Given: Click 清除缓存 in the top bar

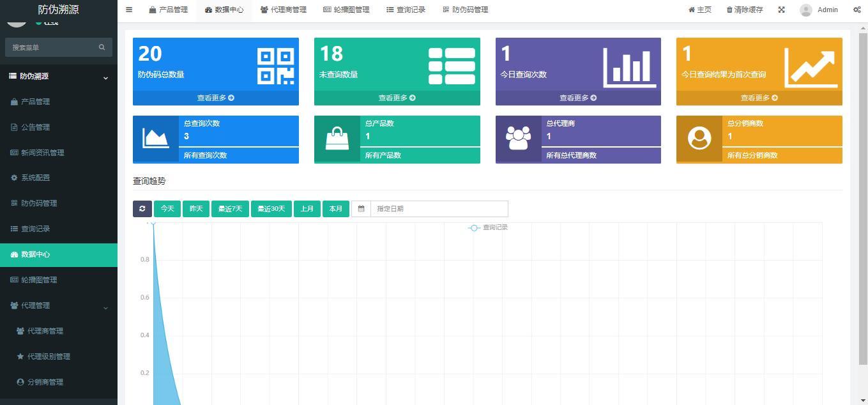Looking at the screenshot, I should [x=745, y=10].
